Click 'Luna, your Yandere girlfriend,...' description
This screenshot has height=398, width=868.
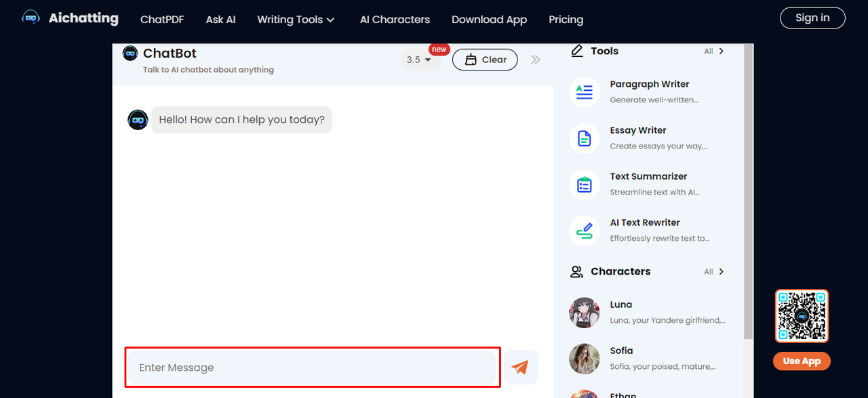click(x=667, y=320)
